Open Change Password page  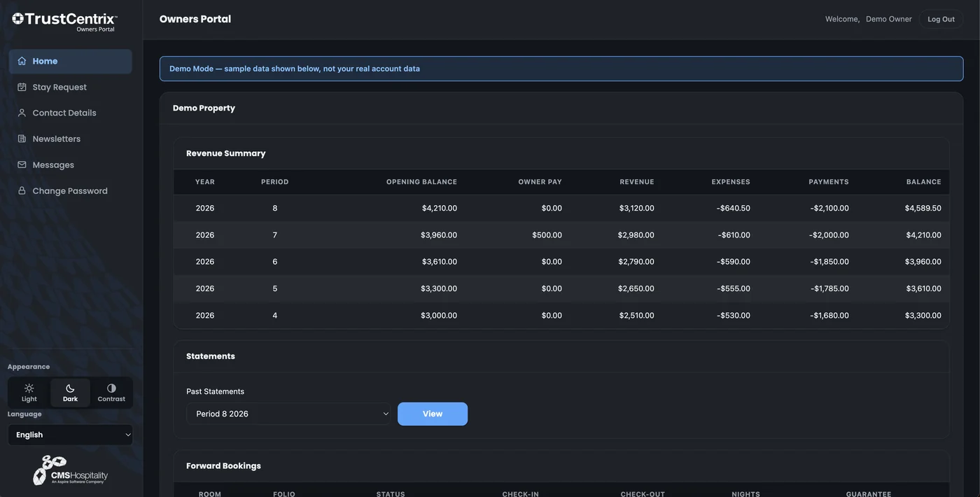click(70, 190)
